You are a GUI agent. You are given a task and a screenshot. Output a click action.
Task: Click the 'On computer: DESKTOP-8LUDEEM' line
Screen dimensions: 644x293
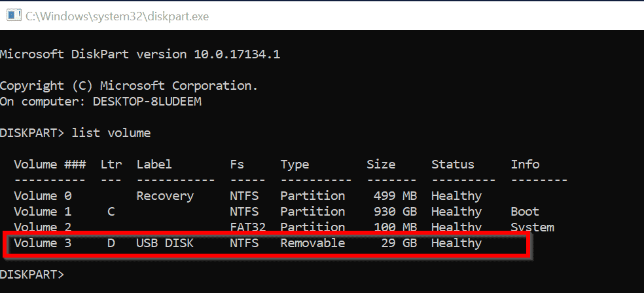[x=101, y=102]
